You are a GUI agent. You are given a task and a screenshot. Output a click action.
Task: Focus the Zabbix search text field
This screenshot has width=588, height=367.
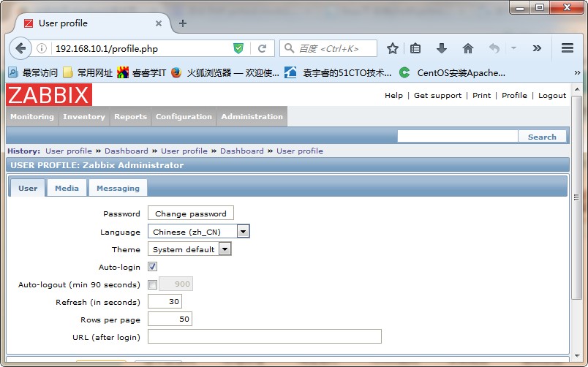[x=458, y=137]
